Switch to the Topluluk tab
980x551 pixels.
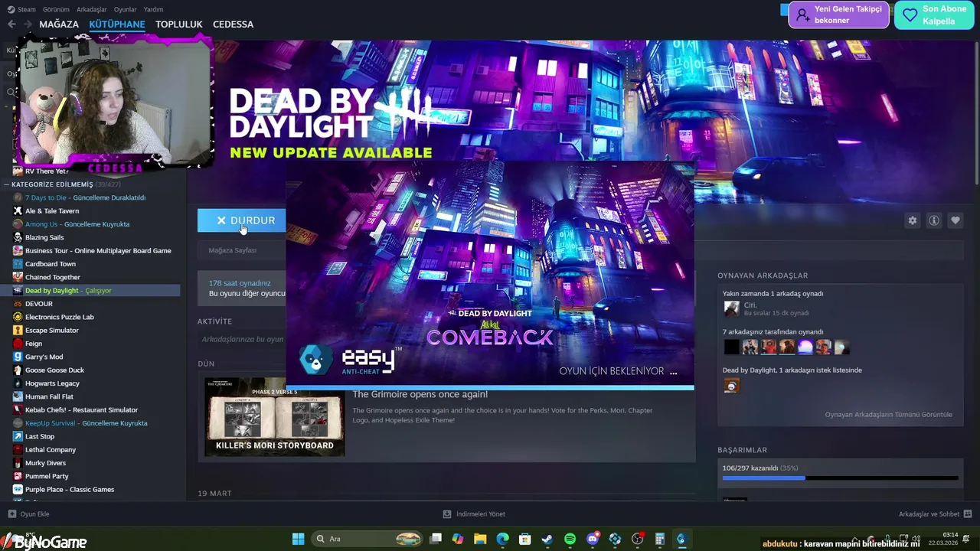pos(179,24)
